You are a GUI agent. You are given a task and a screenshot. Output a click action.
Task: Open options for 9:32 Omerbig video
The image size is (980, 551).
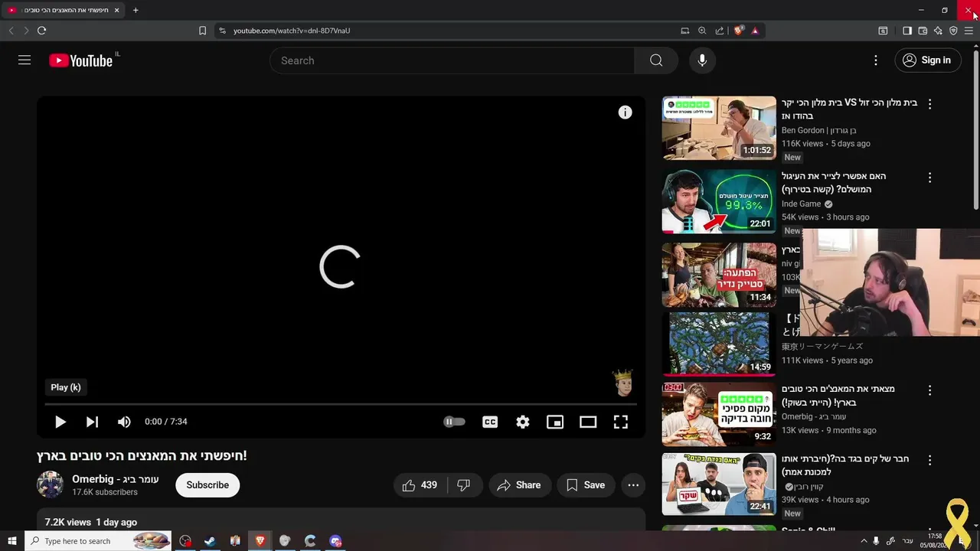(x=930, y=390)
